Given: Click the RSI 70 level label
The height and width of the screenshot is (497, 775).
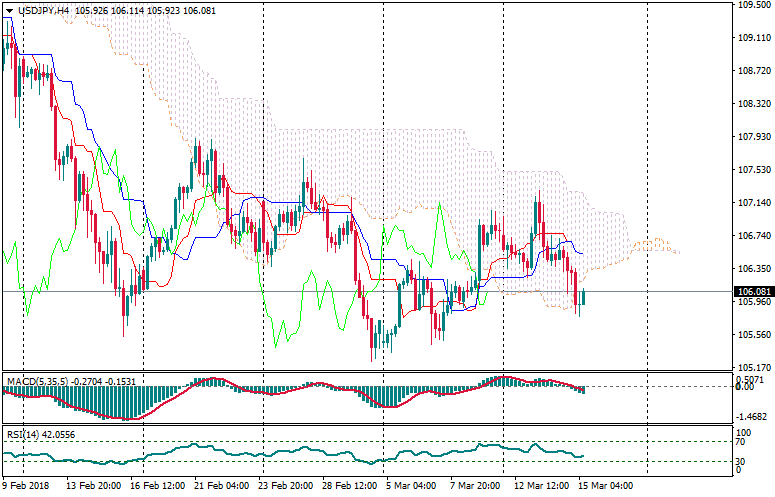Looking at the screenshot, I should coord(741,441).
